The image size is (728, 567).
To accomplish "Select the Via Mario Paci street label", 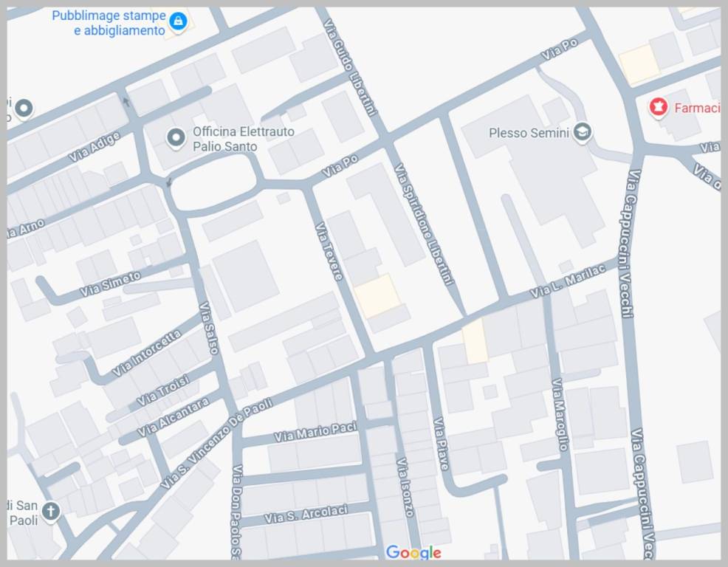I will 315,432.
